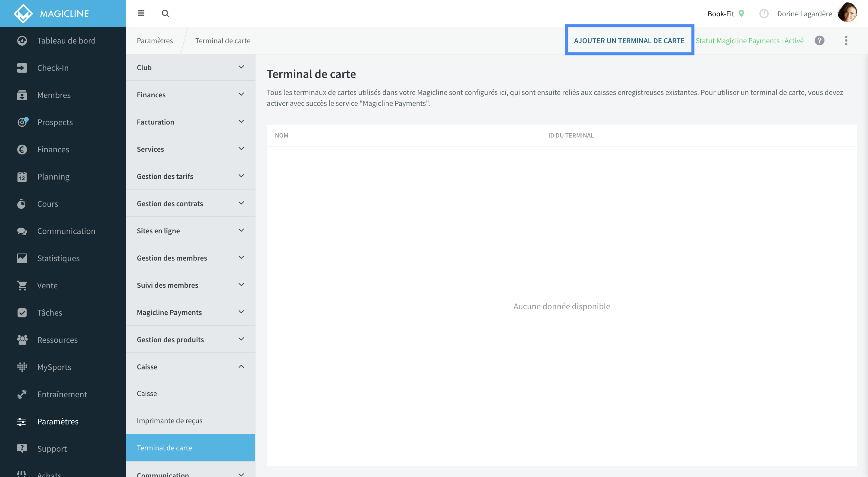Image resolution: width=868 pixels, height=477 pixels.
Task: Open Vente in sidebar
Action: tap(47, 285)
